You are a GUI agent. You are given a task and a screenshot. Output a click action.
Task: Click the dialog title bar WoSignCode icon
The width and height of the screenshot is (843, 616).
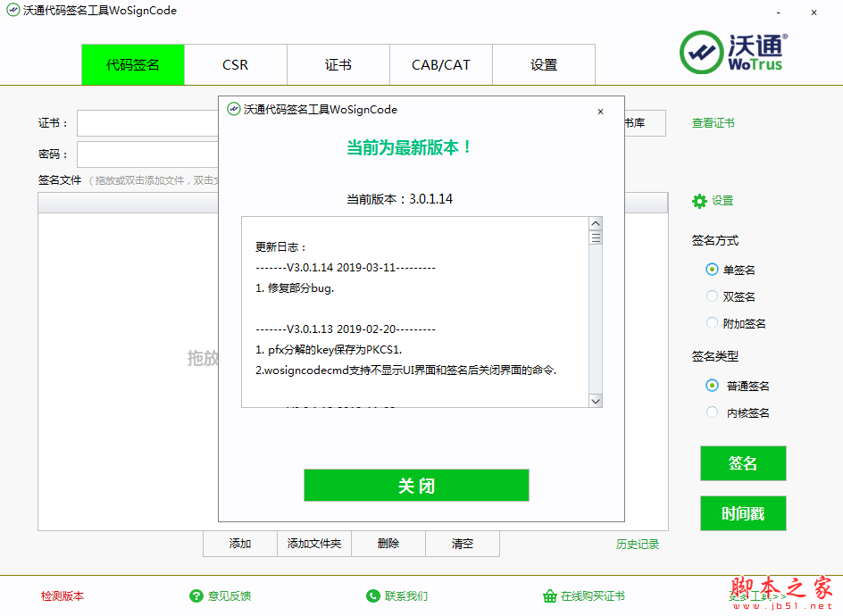pyautogui.click(x=233, y=109)
